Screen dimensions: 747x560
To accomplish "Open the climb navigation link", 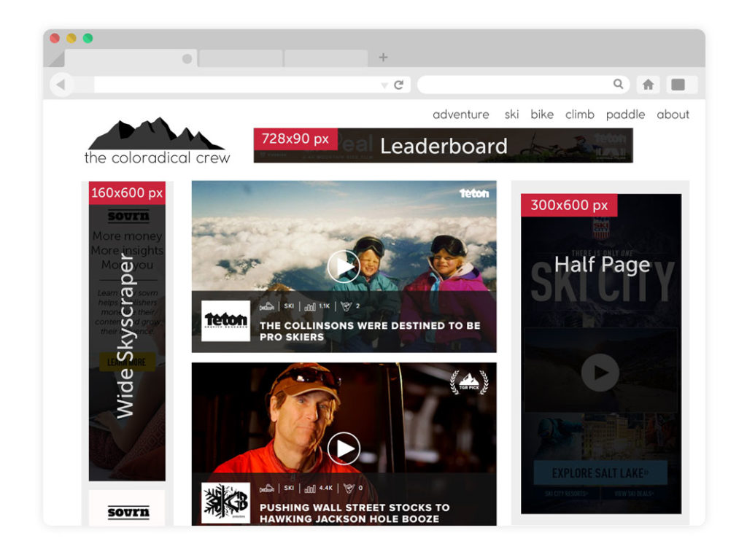I will (580, 114).
